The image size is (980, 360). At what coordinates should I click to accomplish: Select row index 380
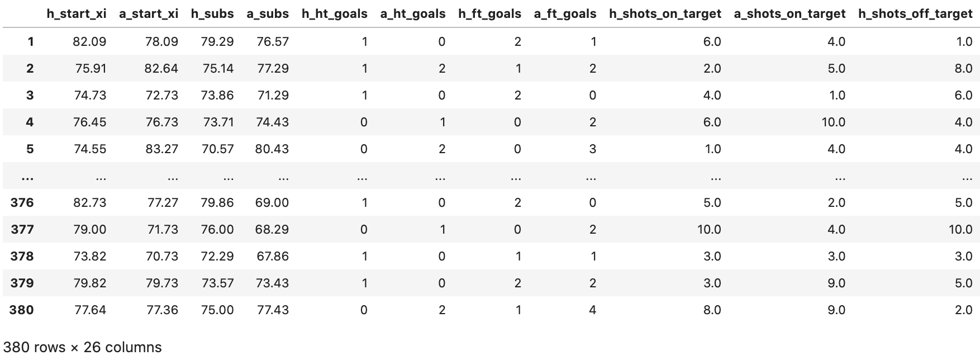[x=22, y=310]
